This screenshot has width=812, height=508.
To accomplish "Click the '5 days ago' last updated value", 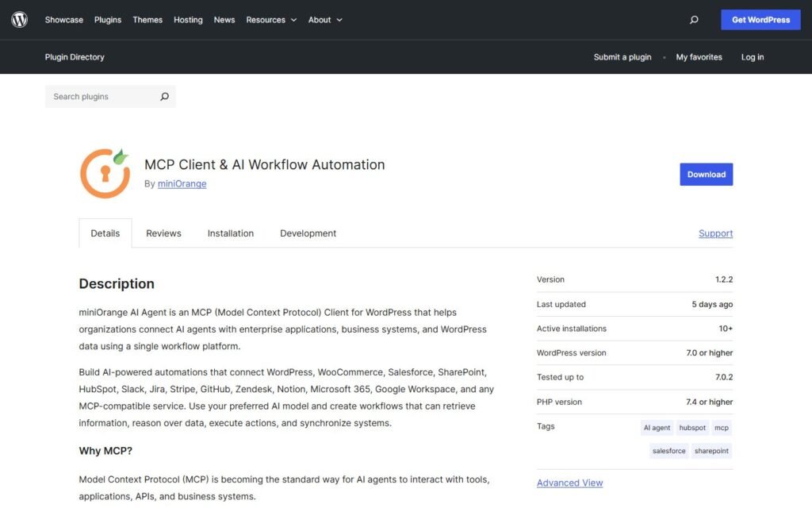I will (712, 304).
